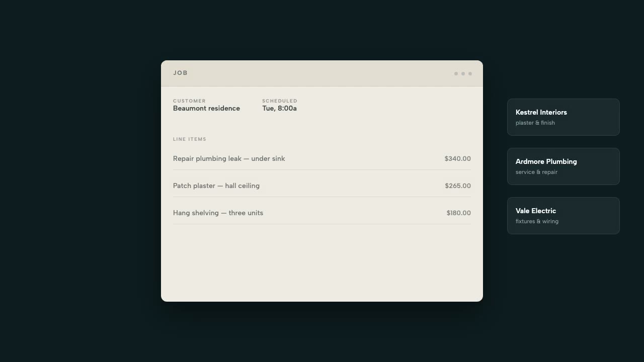Click the plaster & finish subtitle

[535, 123]
